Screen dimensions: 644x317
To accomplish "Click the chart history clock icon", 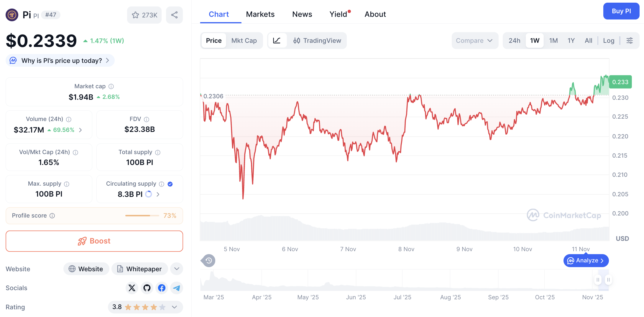I will (x=208, y=261).
